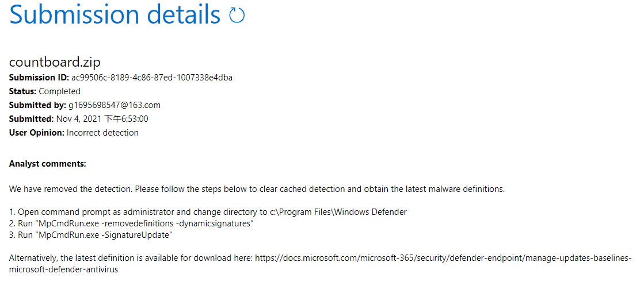
Task: Click the submitter email g1695698547@163.com
Action: (x=115, y=105)
